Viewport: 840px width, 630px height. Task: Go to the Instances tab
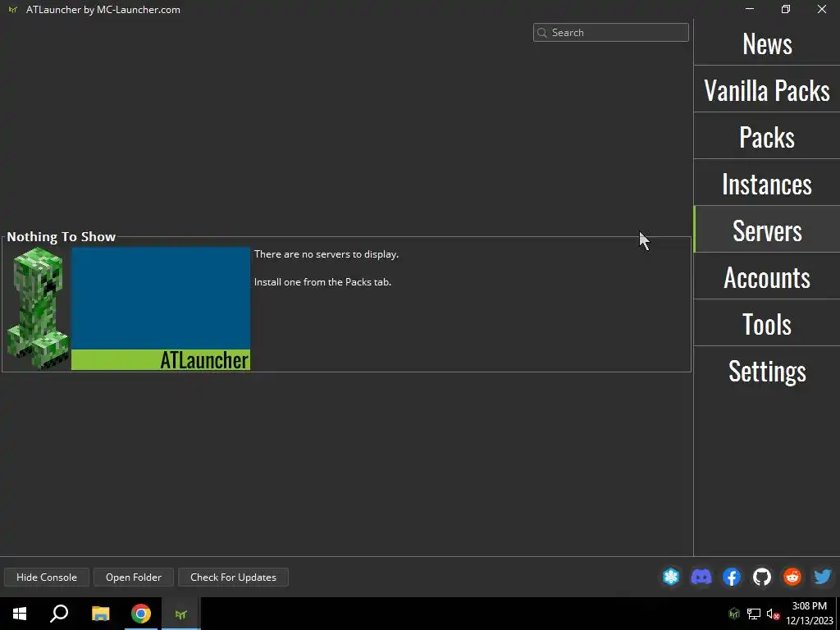767,183
